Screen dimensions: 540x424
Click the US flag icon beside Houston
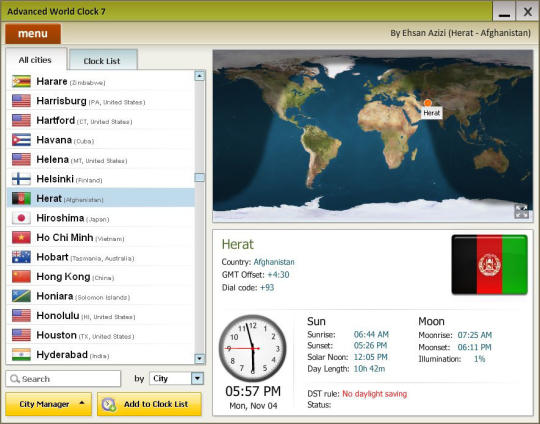pyautogui.click(x=21, y=335)
